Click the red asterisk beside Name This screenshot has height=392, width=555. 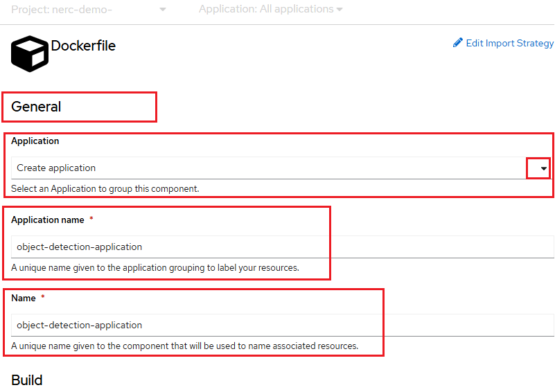click(x=43, y=297)
